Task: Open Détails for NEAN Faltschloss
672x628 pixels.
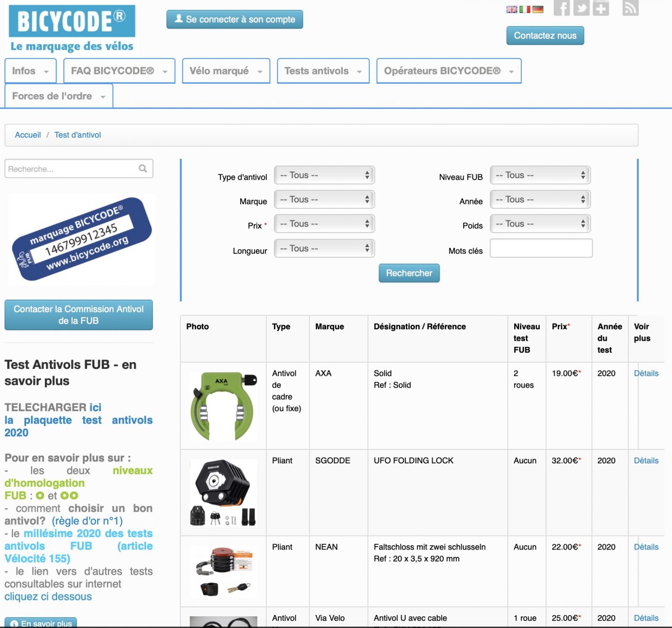Action: (646, 547)
